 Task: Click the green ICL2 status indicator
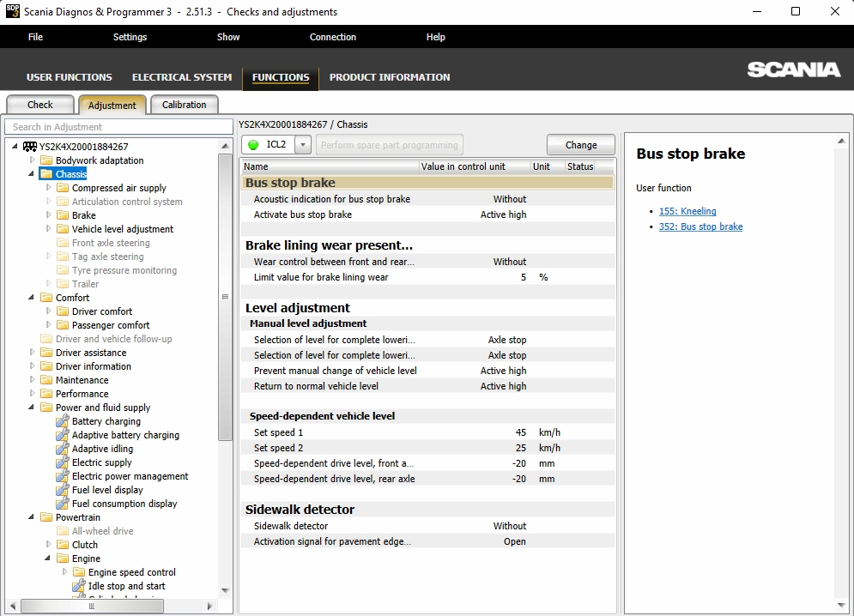point(253,145)
